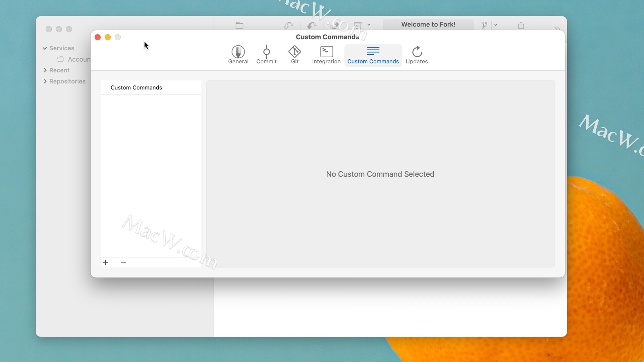Image resolution: width=644 pixels, height=362 pixels.
Task: Show more toolbar items via double chevron
Action: click(557, 28)
